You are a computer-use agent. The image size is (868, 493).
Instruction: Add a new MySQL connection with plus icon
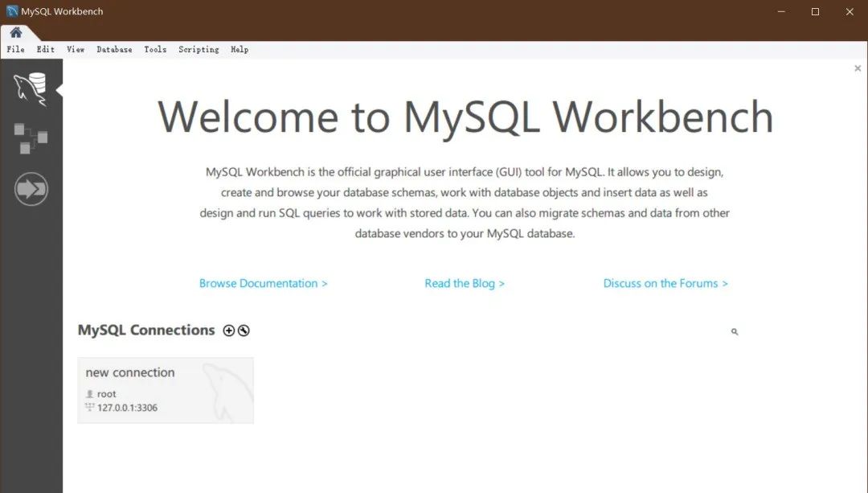[228, 331]
